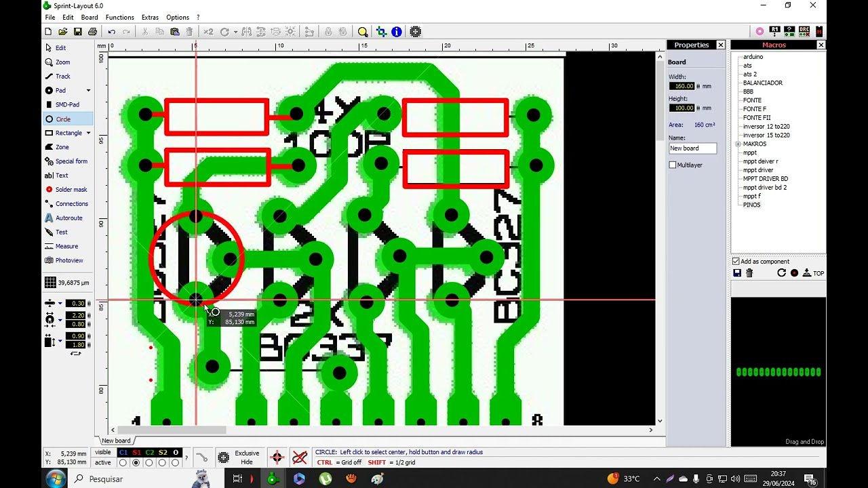Select the BALANCIADOR macro
The height and width of the screenshot is (488, 868).
pyautogui.click(x=763, y=83)
